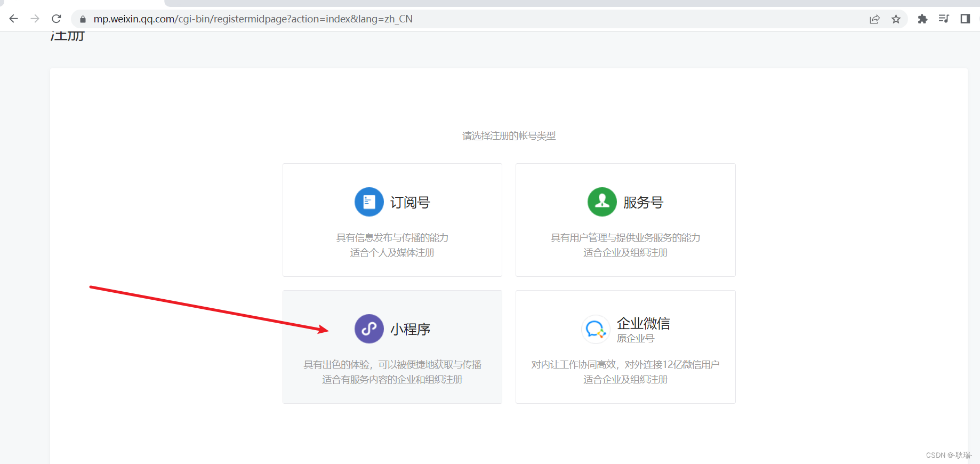Click the 企业微信 chat bubble icon
This screenshot has width=980, height=464.
(596, 329)
